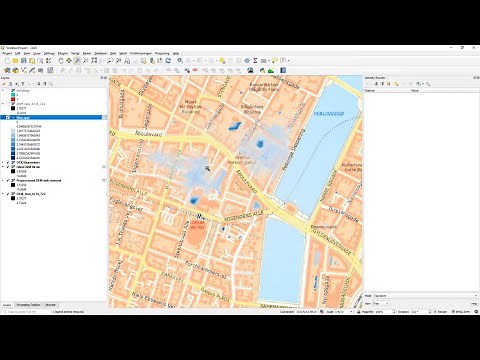Collapse the Preprocessed DEM layer legend
Image resolution: width=480 pixels, height=360 pixels.
tap(3, 180)
